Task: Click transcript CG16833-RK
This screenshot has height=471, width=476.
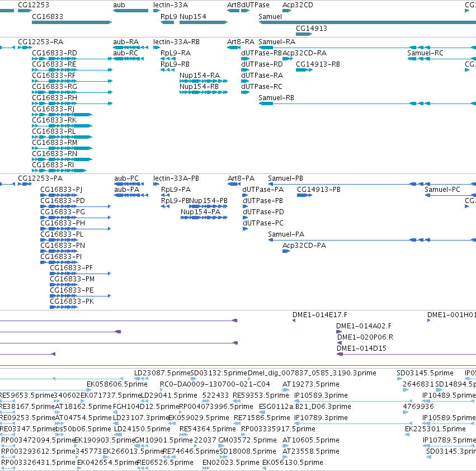Action: pos(54,120)
